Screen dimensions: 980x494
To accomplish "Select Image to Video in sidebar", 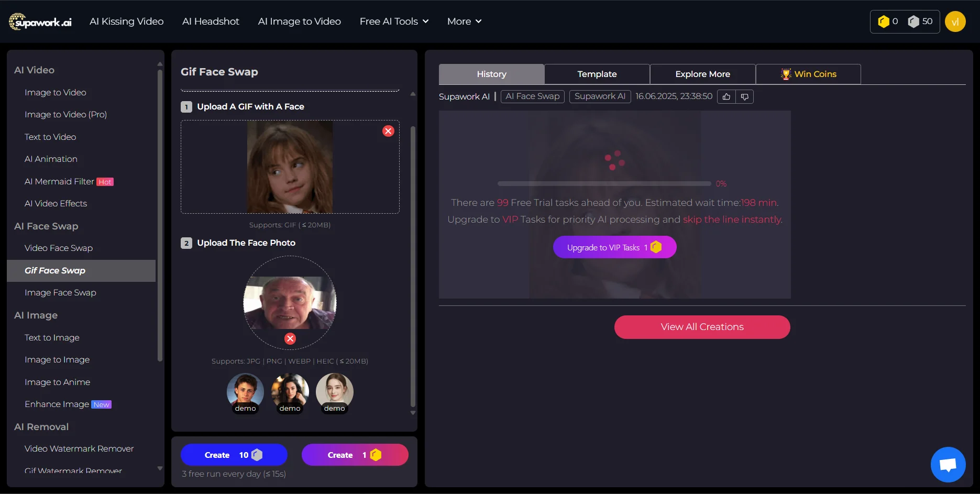I will (56, 92).
